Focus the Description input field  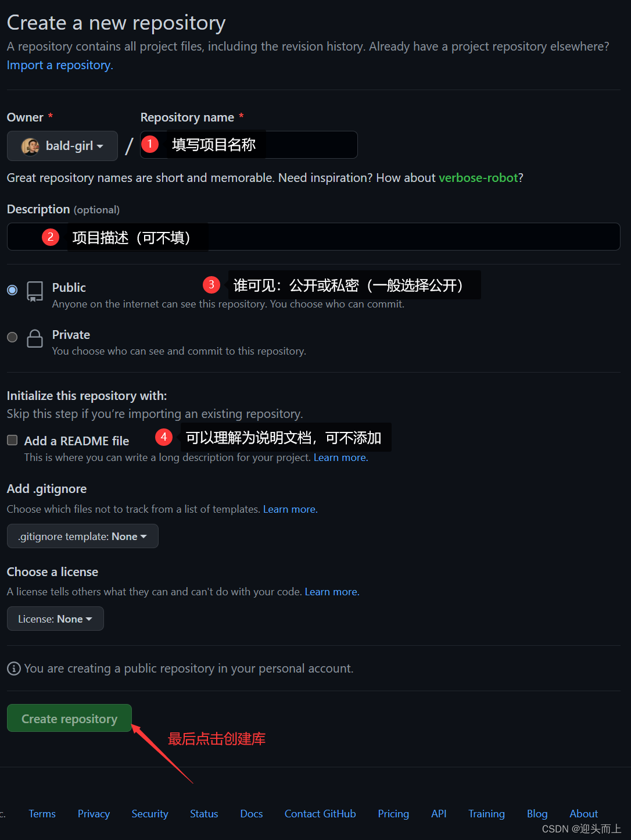point(314,237)
